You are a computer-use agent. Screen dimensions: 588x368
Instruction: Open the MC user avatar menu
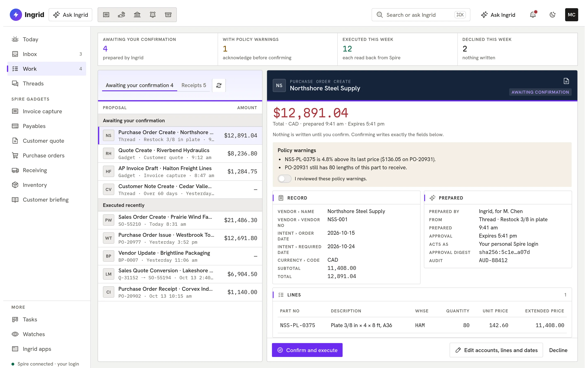pos(571,15)
